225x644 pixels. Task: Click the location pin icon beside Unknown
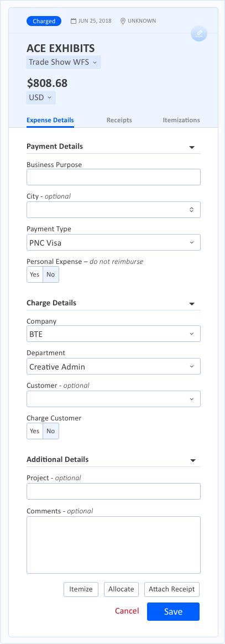point(123,21)
